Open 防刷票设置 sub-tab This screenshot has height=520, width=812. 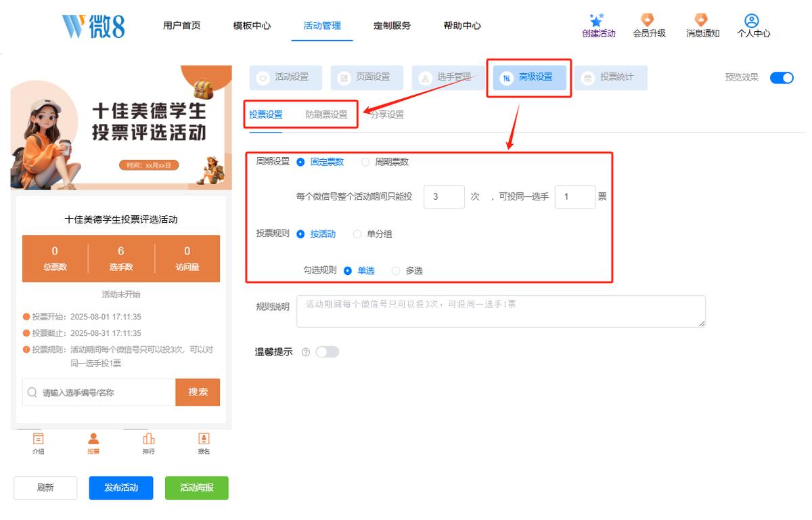pyautogui.click(x=326, y=115)
